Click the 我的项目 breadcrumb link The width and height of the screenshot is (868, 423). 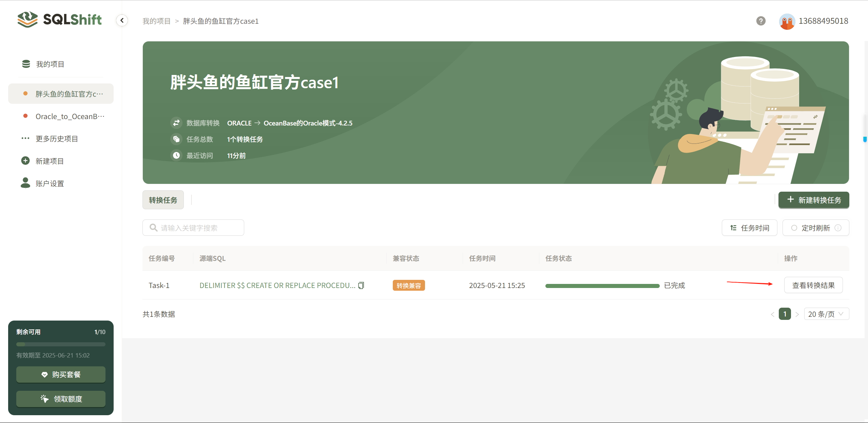pyautogui.click(x=156, y=21)
